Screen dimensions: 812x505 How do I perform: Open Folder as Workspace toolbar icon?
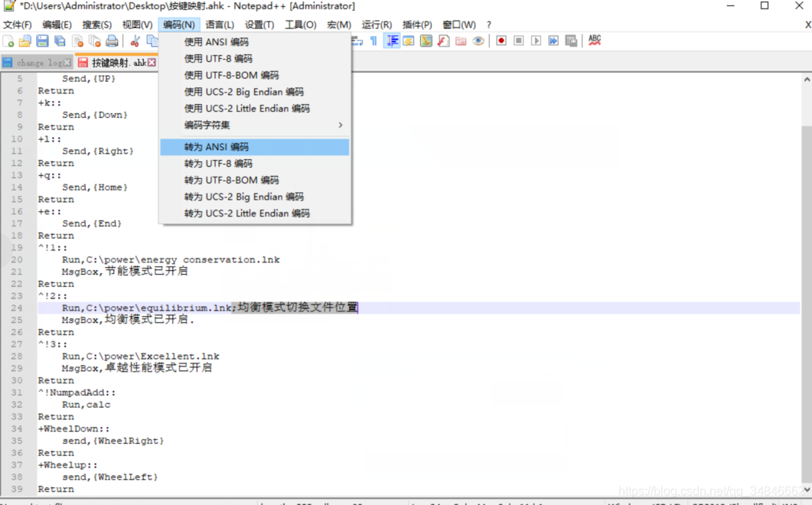pos(461,41)
